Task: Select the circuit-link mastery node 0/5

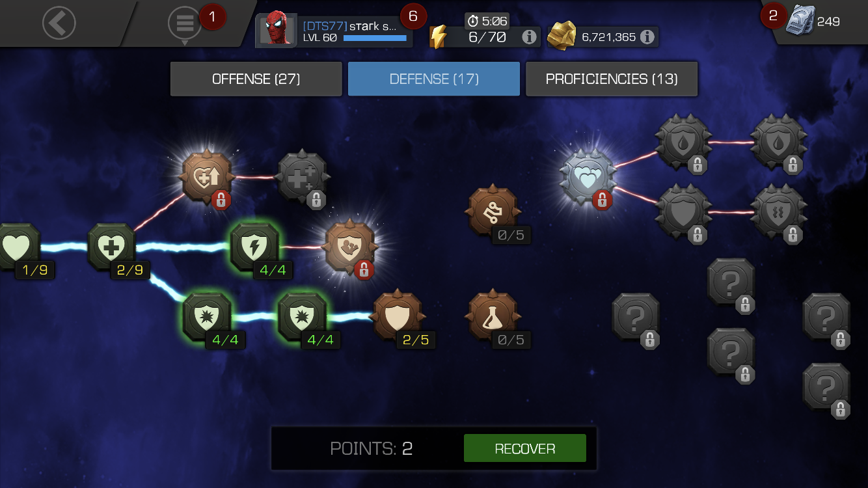Action: point(493,211)
